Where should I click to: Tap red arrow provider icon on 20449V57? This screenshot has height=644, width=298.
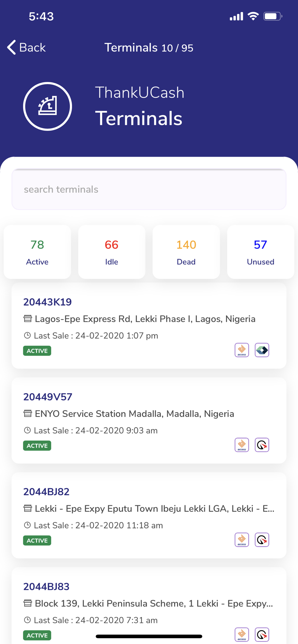click(x=262, y=445)
